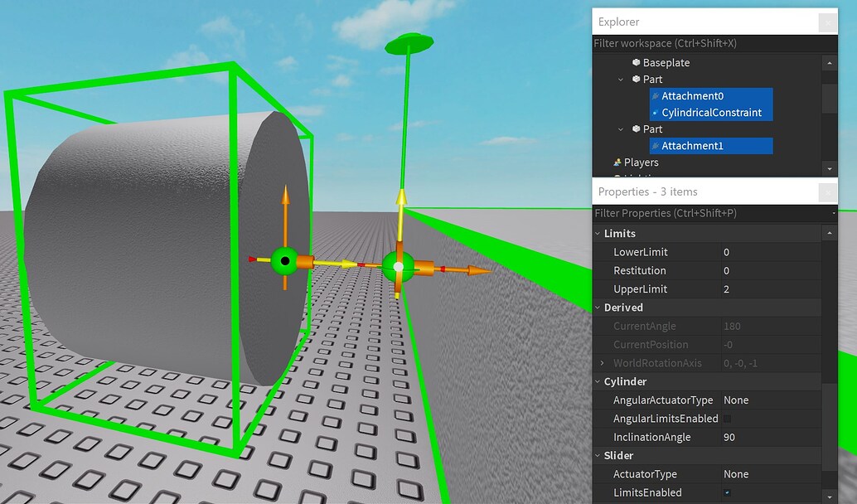This screenshot has height=504, width=857.
Task: Click the Properties - 3 items title
Action: click(x=647, y=191)
